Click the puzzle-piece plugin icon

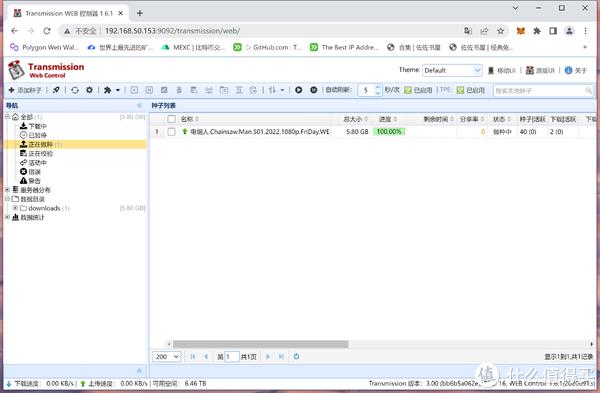click(x=108, y=90)
